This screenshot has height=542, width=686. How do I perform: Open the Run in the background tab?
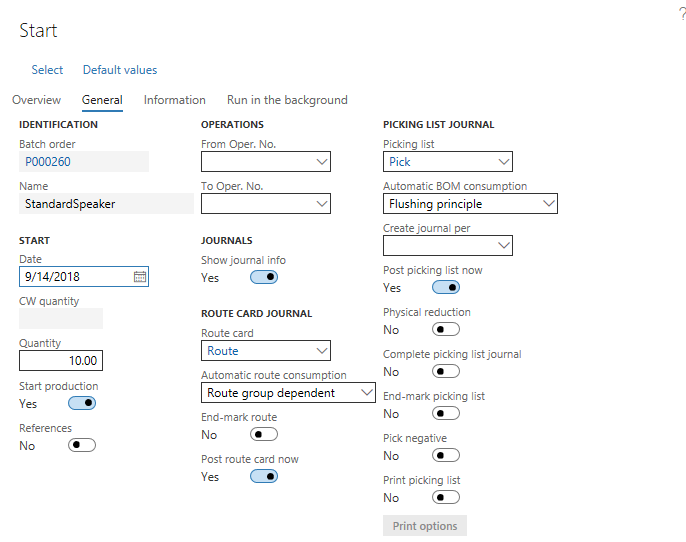[287, 100]
